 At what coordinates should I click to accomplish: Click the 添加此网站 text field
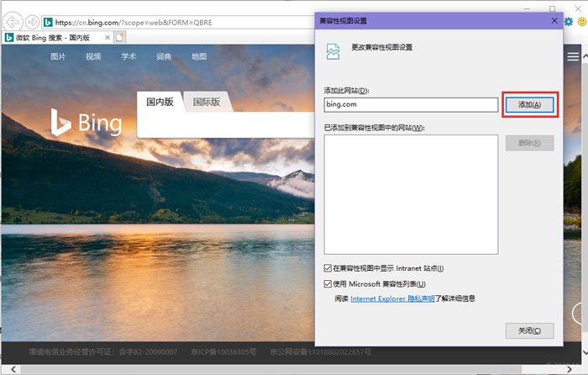[412, 105]
